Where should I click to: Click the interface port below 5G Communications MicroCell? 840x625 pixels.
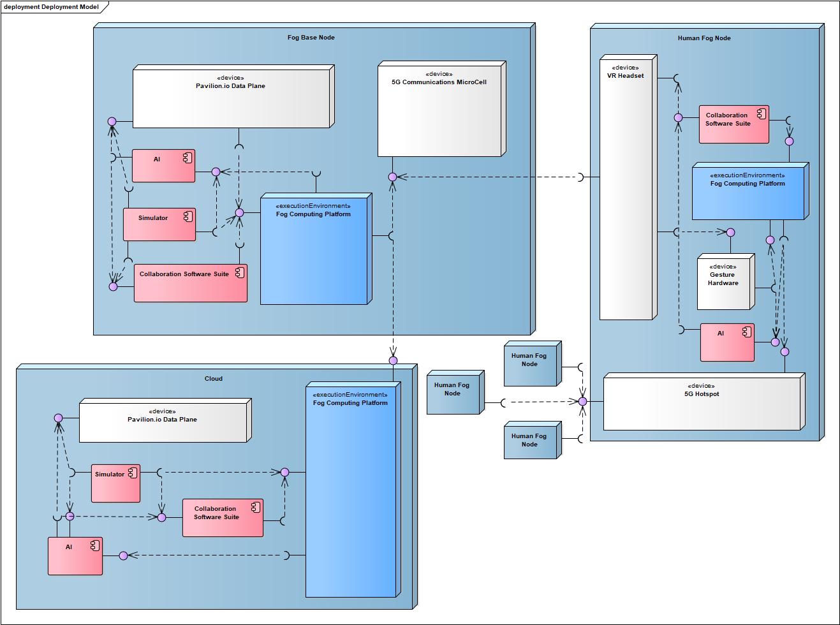393,177
